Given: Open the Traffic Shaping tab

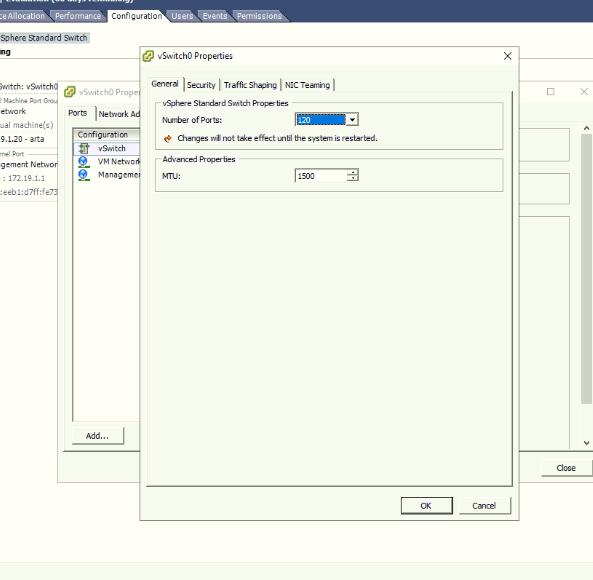Looking at the screenshot, I should click(250, 85).
